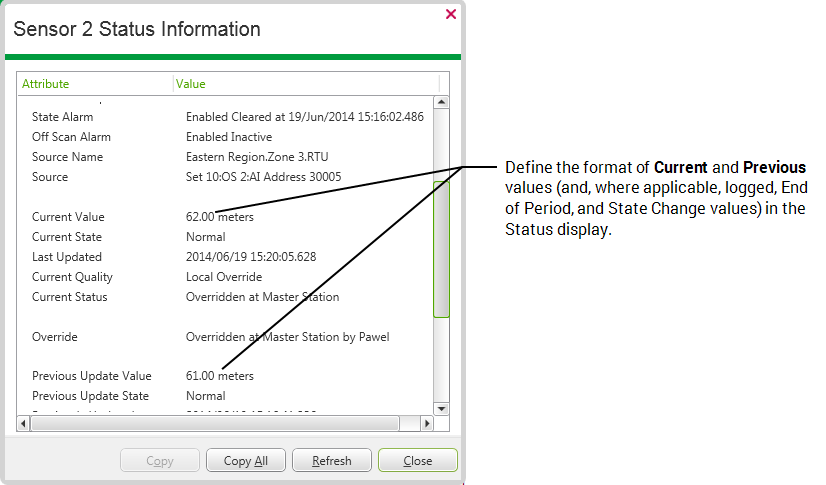Click the Copy All button

245,461
